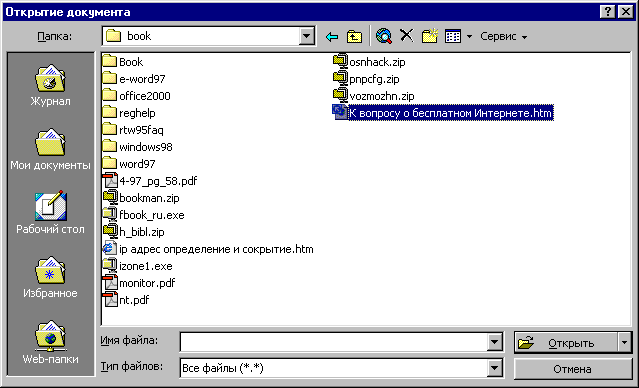Select the windows98 folder
639x388 pixels.
(x=137, y=147)
